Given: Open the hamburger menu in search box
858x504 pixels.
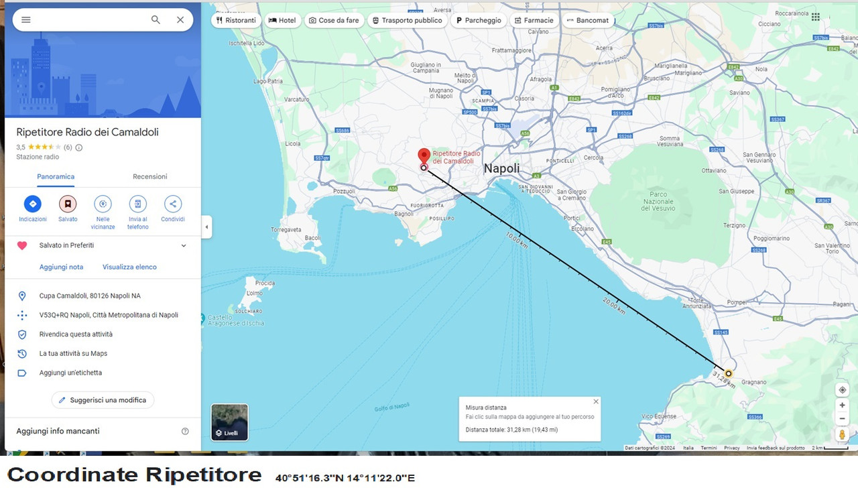Looking at the screenshot, I should pyautogui.click(x=26, y=19).
